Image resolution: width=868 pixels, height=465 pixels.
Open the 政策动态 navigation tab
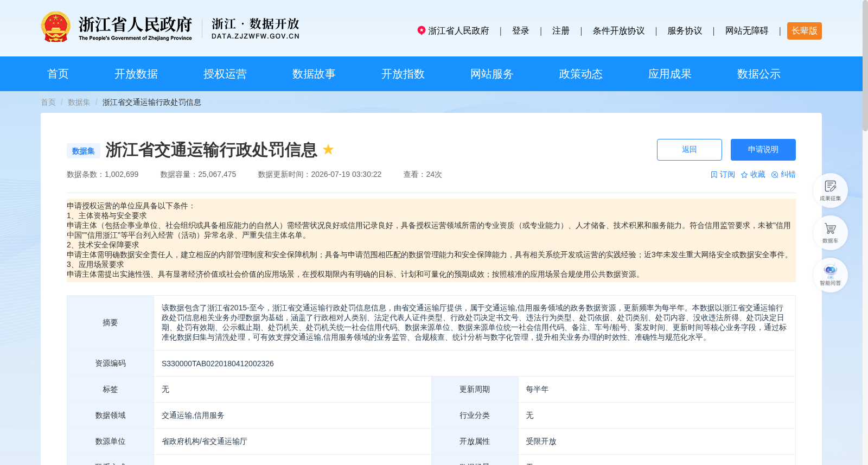pyautogui.click(x=581, y=74)
